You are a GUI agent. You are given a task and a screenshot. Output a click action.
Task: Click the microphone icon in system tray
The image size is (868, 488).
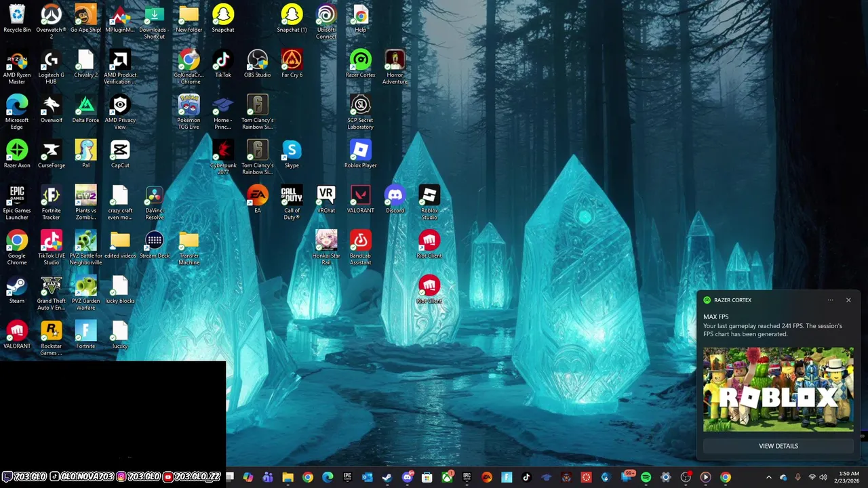[x=797, y=477]
